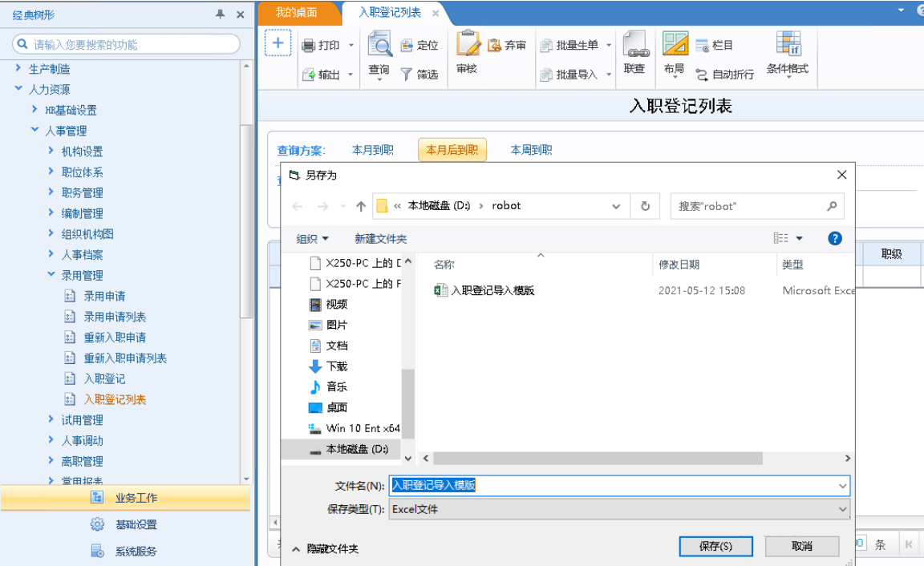Collapse folder view via 隐藏文件夹
The image size is (924, 566).
(x=326, y=549)
